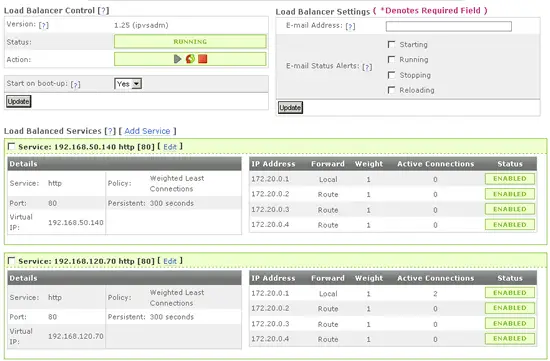Image resolution: width=550 pixels, height=361 pixels.
Task: Toggle ENABLED for 172.20.0.3 in service 192.168.120.70
Action: [x=510, y=323]
